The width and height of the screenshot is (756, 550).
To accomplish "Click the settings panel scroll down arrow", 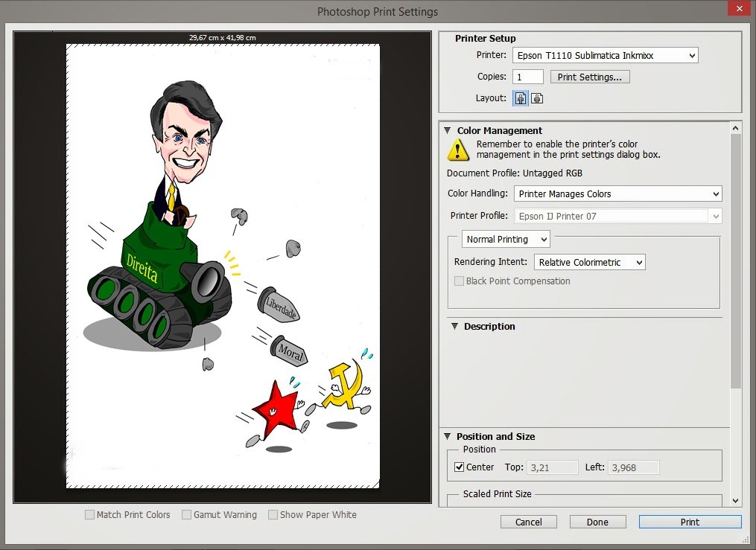I will click(x=736, y=501).
